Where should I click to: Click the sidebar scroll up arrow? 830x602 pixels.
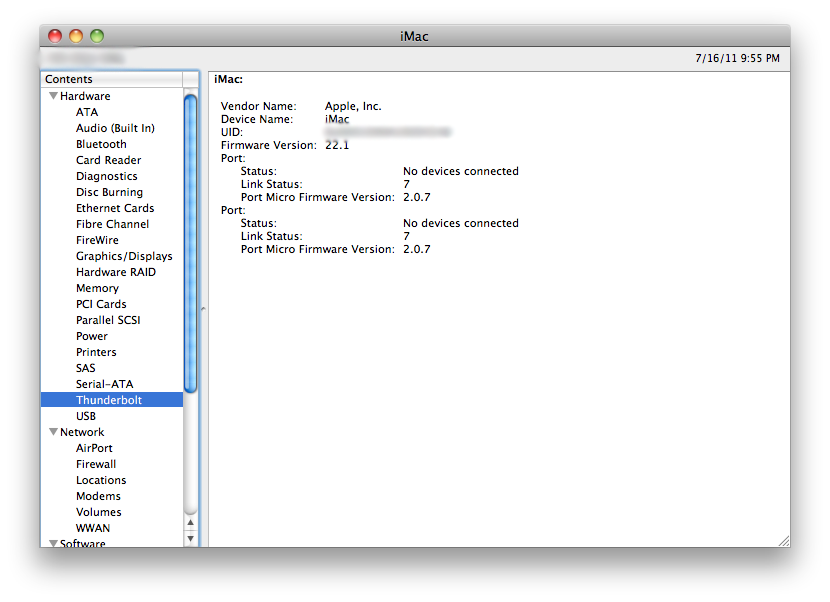click(x=191, y=523)
